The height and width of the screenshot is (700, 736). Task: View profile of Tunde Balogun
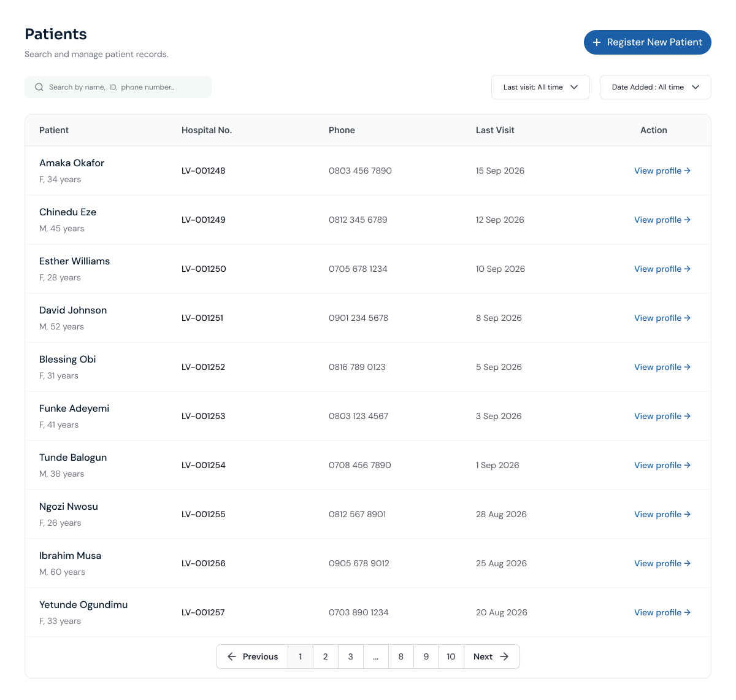coord(662,465)
